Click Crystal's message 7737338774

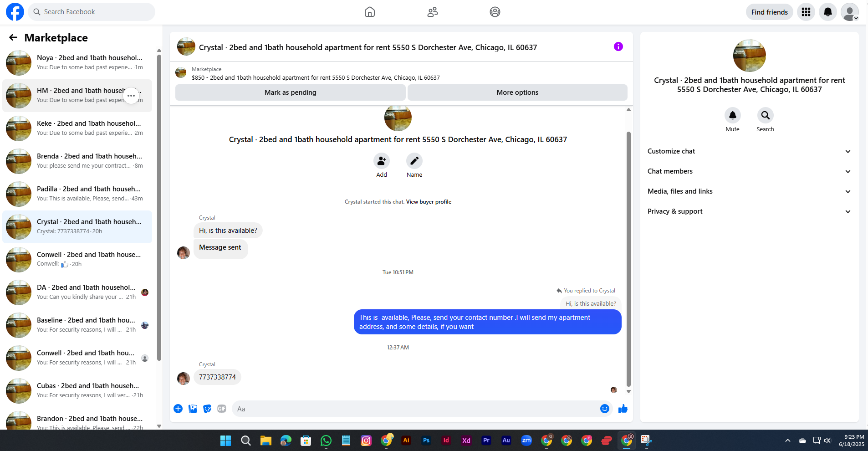coord(217,377)
